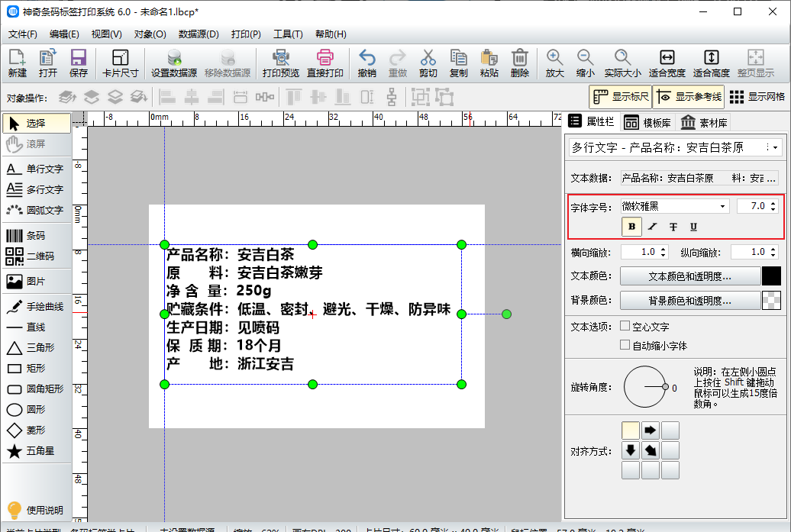This screenshot has height=532, width=791.
Task: Enable the 自动缩小字体 checkbox
Action: 625,345
